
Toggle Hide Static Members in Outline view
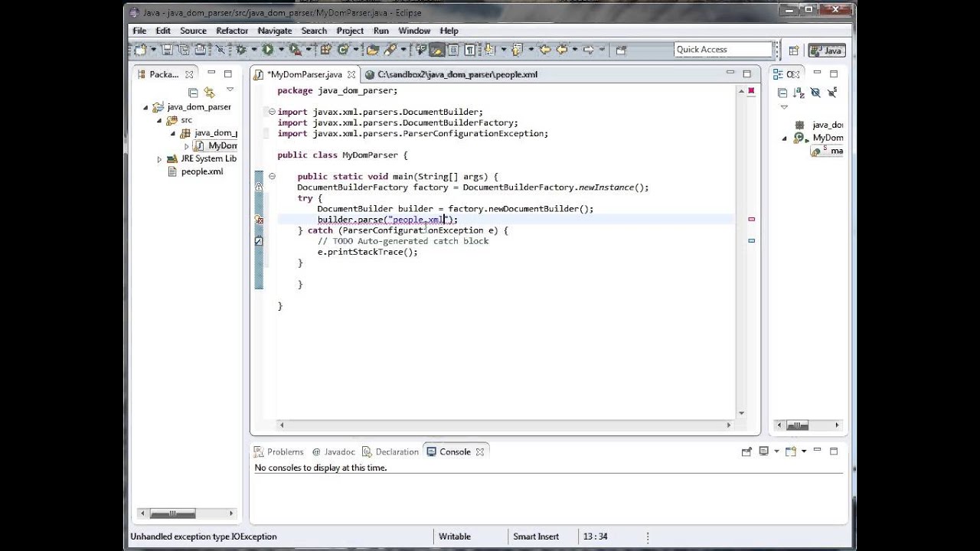(831, 93)
